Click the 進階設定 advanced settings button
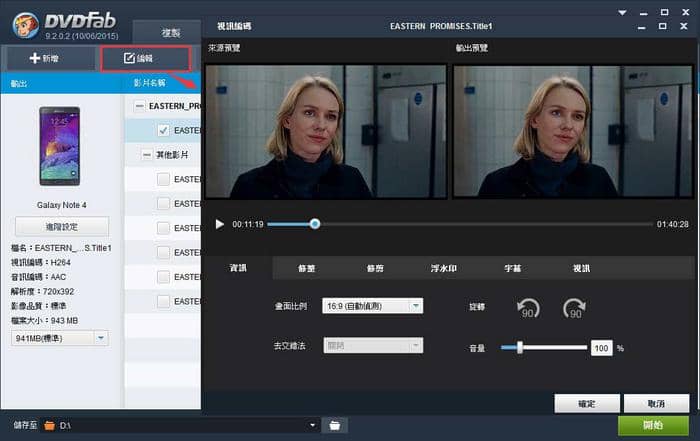 (62, 227)
